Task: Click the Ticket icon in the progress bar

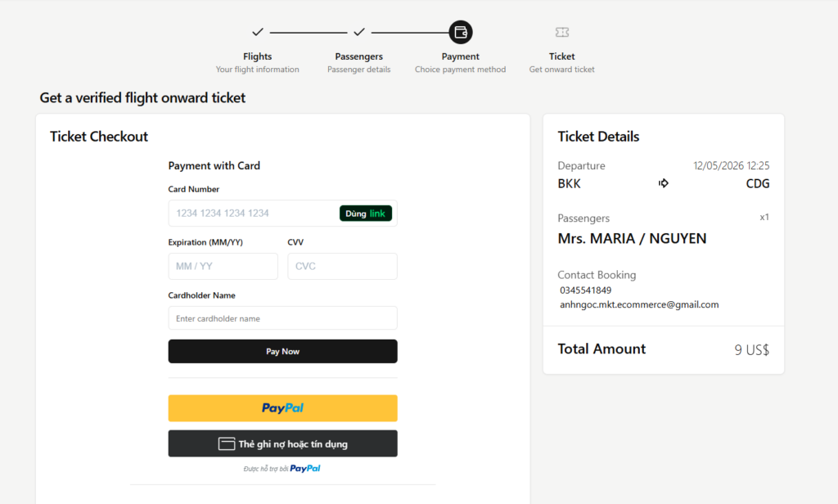Action: pos(561,32)
